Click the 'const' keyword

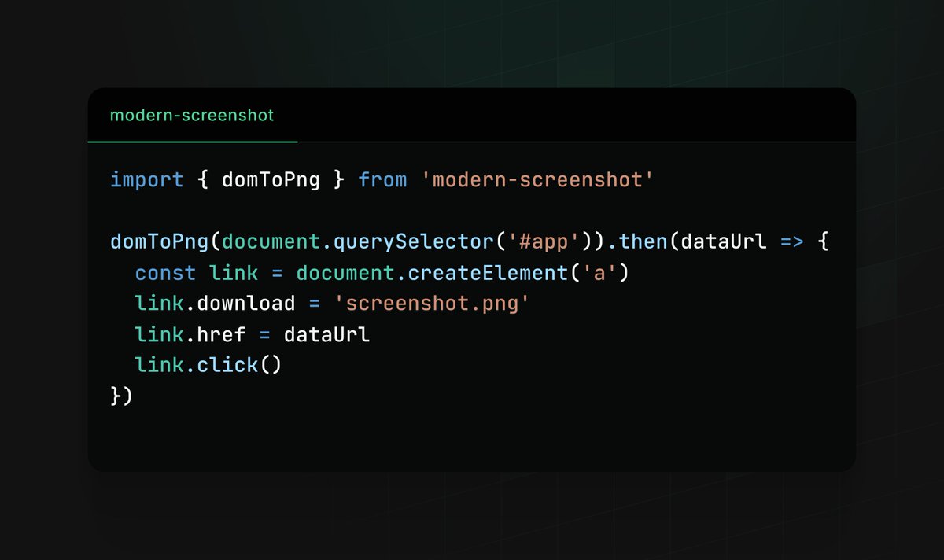165,273
